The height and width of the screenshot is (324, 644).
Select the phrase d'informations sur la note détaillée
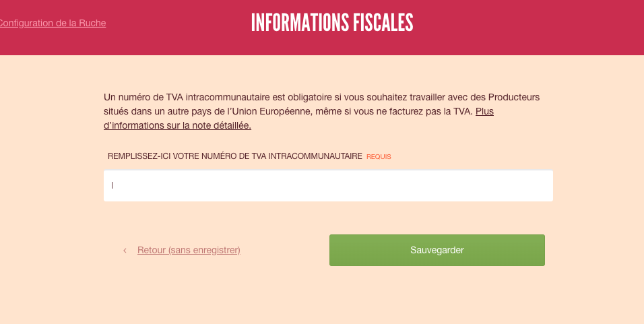coord(177,126)
